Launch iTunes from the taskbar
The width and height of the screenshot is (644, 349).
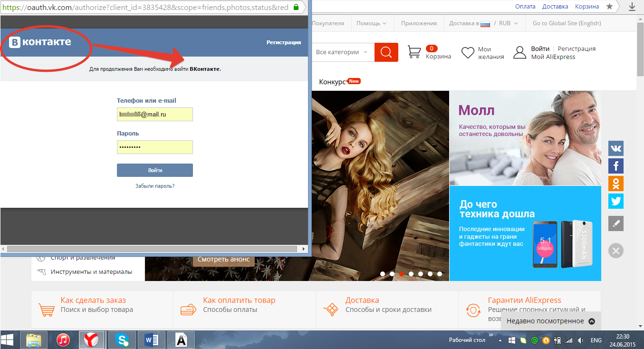tap(63, 340)
